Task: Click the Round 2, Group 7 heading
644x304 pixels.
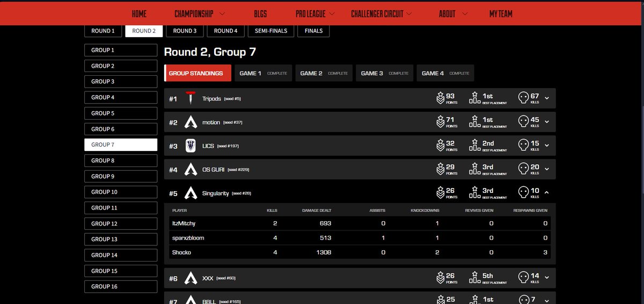Action: (210, 52)
